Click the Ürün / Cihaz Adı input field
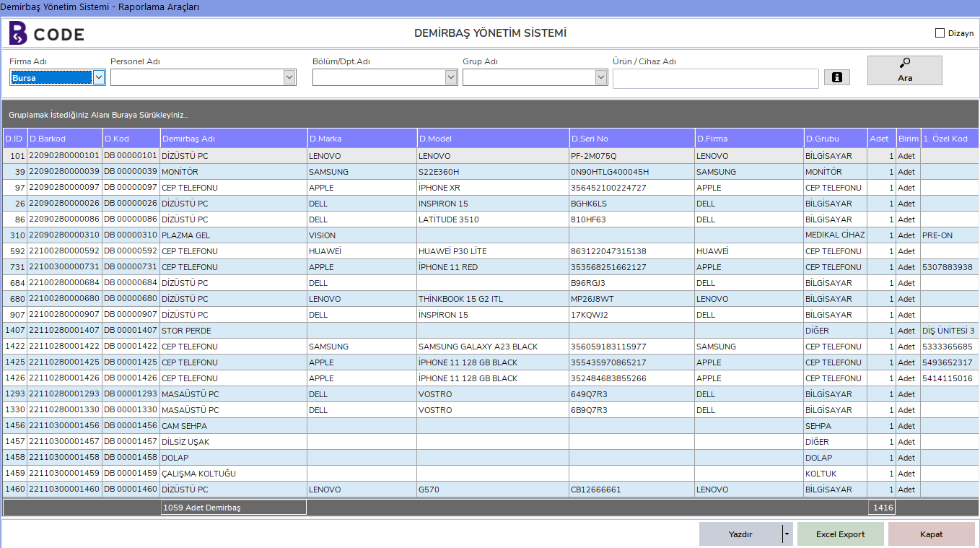This screenshot has height=548, width=980. [716, 78]
